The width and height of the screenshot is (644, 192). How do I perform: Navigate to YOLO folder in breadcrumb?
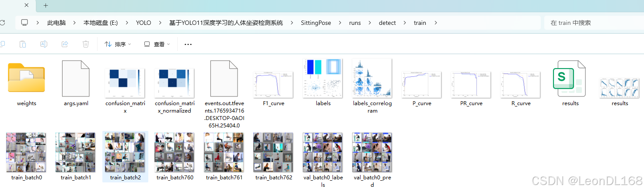pyautogui.click(x=143, y=23)
